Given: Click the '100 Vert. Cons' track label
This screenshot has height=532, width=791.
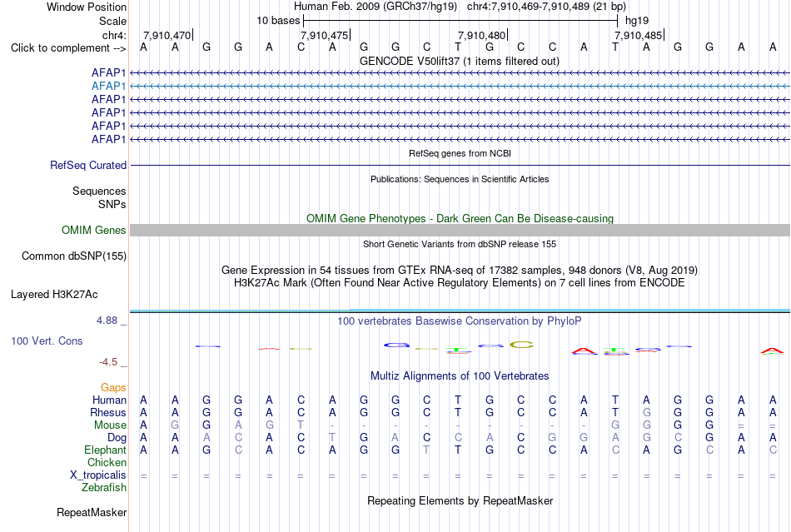Looking at the screenshot, I should click(x=47, y=341).
